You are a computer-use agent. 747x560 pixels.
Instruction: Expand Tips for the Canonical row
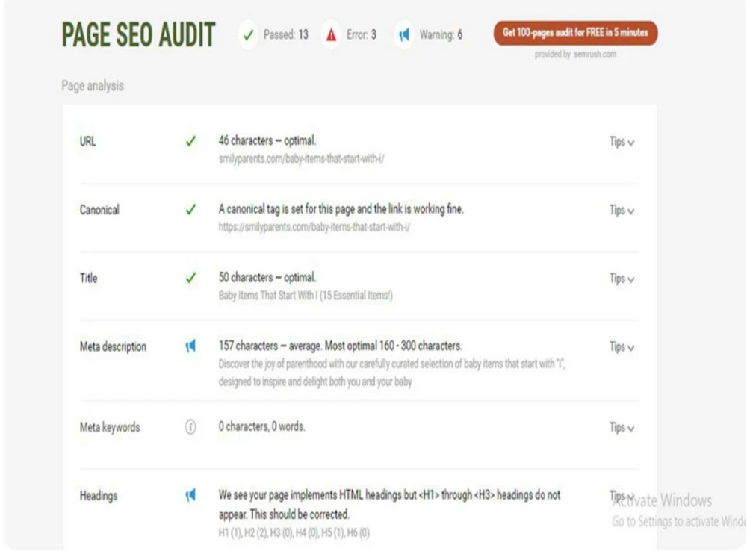pyautogui.click(x=622, y=210)
